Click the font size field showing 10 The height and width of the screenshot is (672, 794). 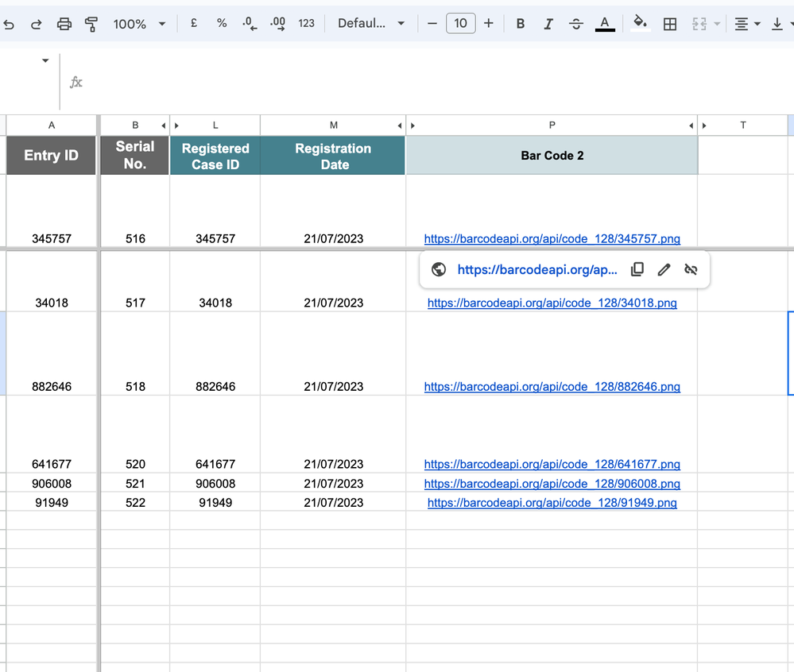pos(460,23)
